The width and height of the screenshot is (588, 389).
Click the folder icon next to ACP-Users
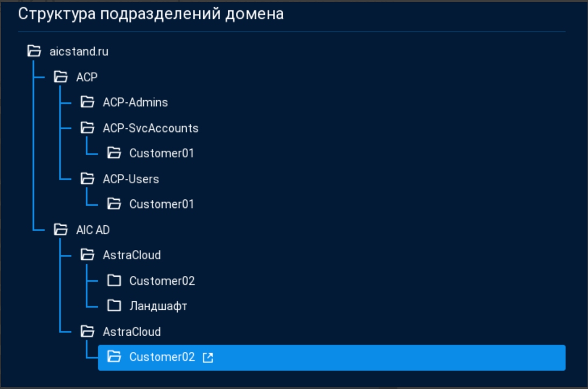click(87, 179)
